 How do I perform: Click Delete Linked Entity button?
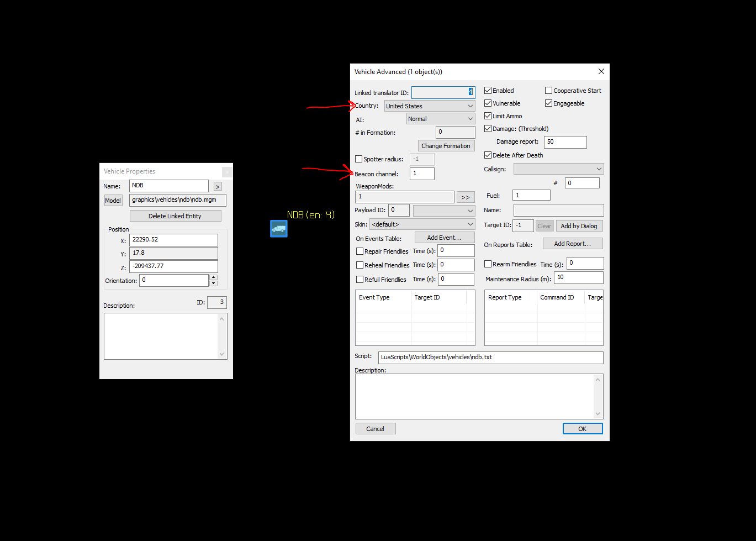pos(175,216)
